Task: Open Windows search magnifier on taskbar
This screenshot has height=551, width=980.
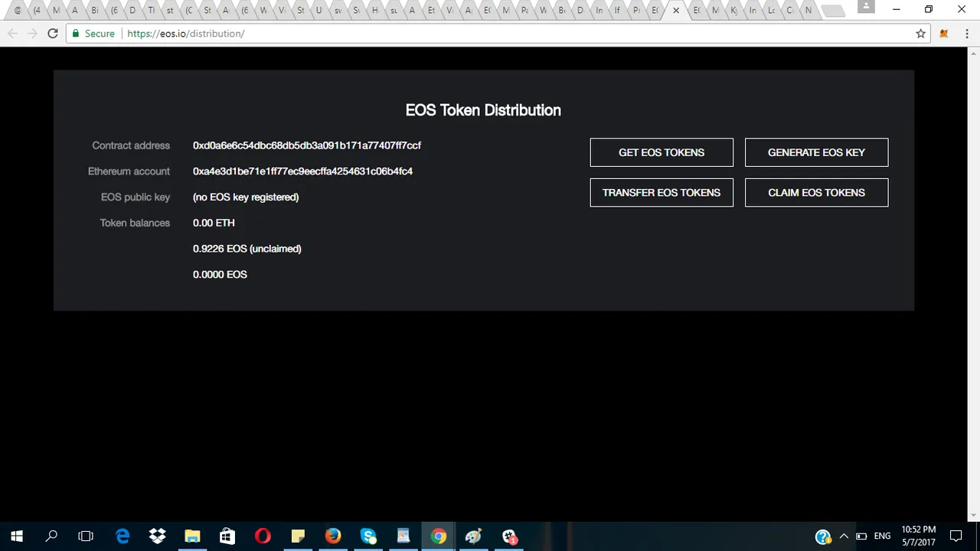Action: [x=51, y=536]
